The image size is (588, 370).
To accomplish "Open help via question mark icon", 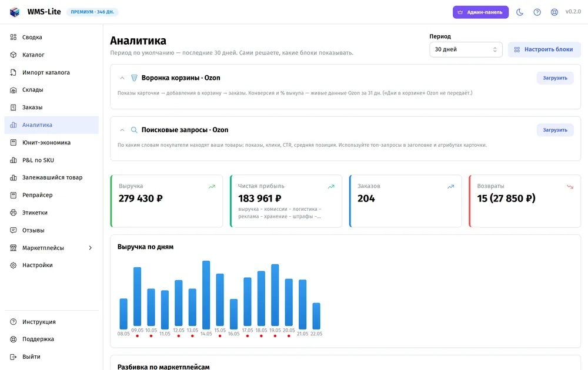I will pos(537,12).
